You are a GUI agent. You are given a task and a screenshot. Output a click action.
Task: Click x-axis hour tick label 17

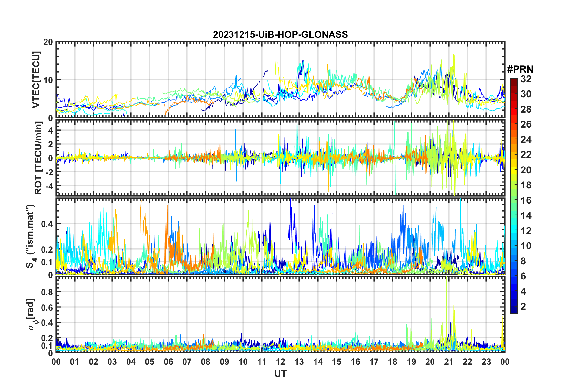coord(374,362)
